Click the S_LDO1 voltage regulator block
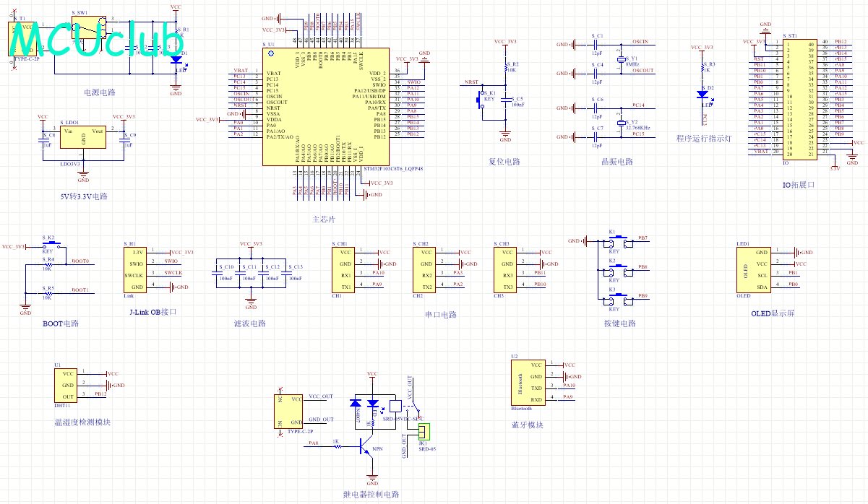The height and width of the screenshot is (504, 868). point(83,137)
